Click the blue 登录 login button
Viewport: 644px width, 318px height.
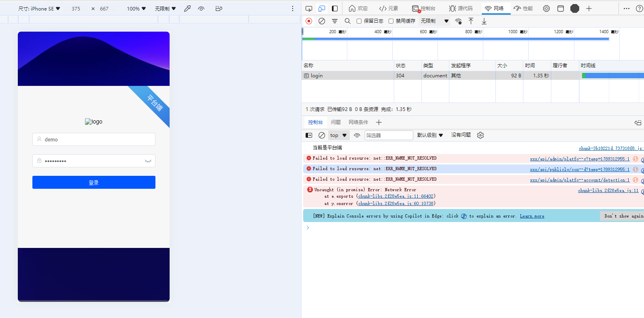point(94,182)
